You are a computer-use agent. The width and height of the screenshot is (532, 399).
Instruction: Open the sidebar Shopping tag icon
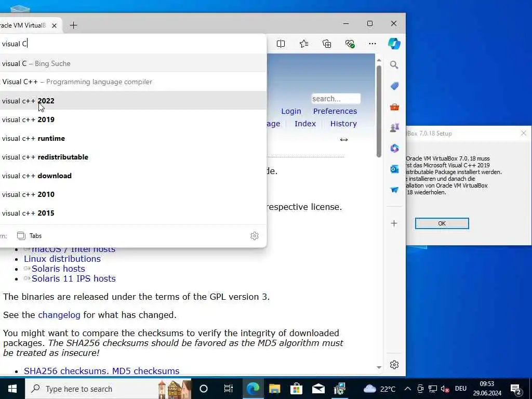pyautogui.click(x=394, y=86)
